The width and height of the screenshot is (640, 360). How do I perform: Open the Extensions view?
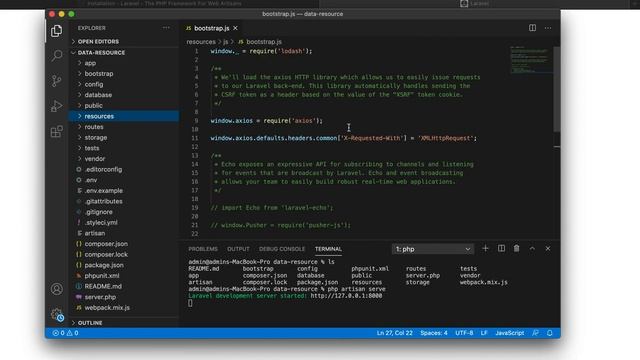click(57, 131)
